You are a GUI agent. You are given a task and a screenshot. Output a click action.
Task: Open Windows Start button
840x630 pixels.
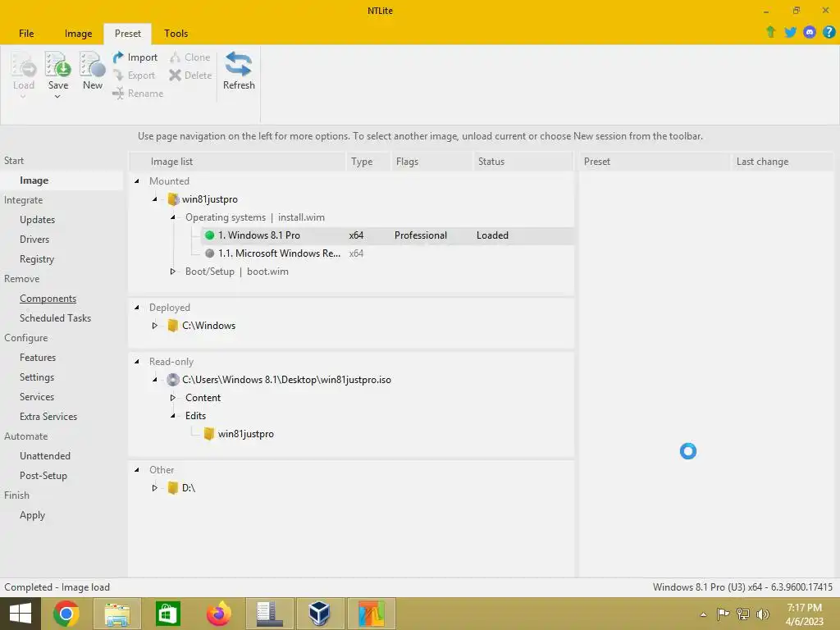pyautogui.click(x=21, y=614)
